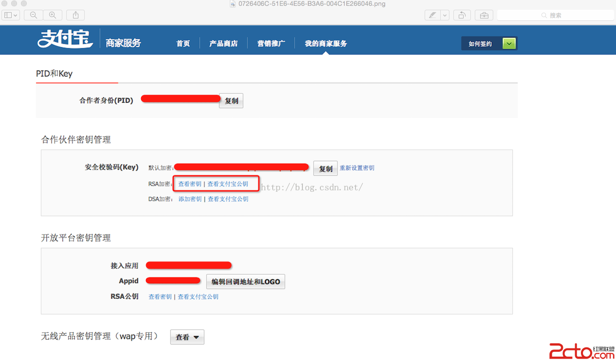The image size is (616, 364).
Task: Click the 支付宝 logo
Action: coord(65,39)
